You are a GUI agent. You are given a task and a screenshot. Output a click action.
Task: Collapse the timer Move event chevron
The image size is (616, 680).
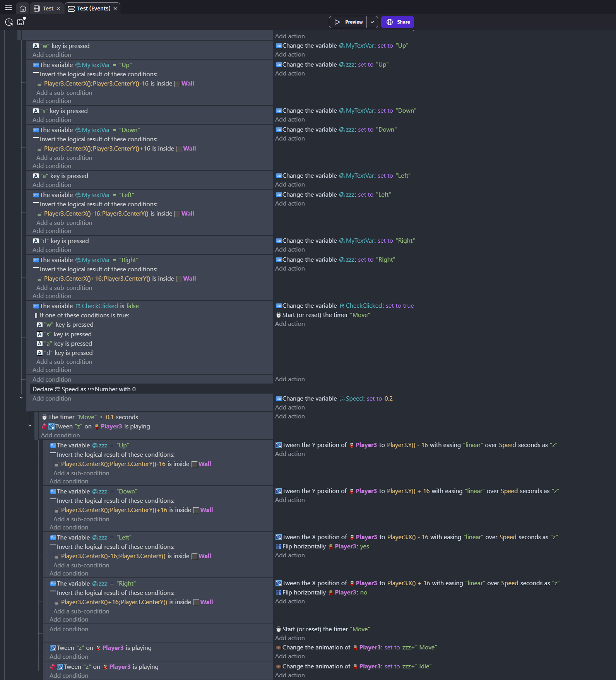[30, 426]
